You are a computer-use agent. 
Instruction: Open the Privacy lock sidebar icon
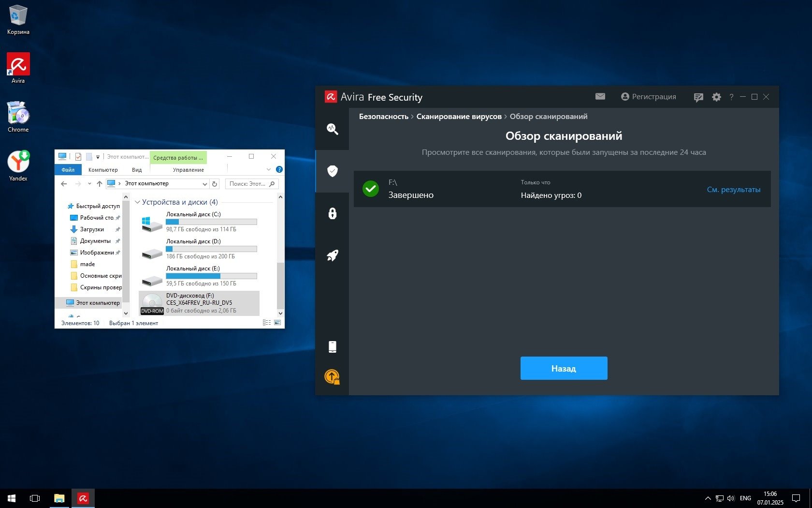(332, 213)
